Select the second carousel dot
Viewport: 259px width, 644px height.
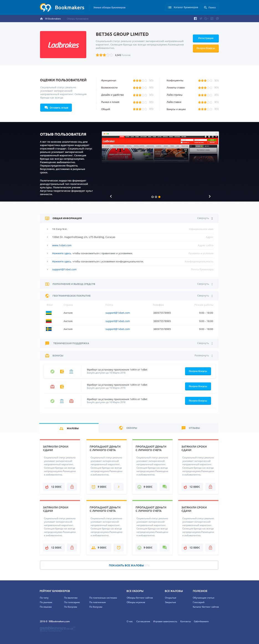click(156, 197)
